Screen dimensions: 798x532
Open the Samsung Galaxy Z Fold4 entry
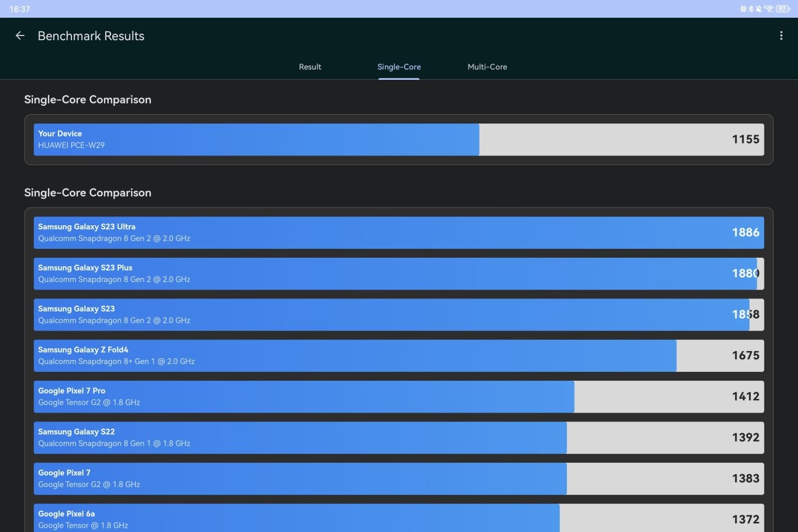[399, 356]
